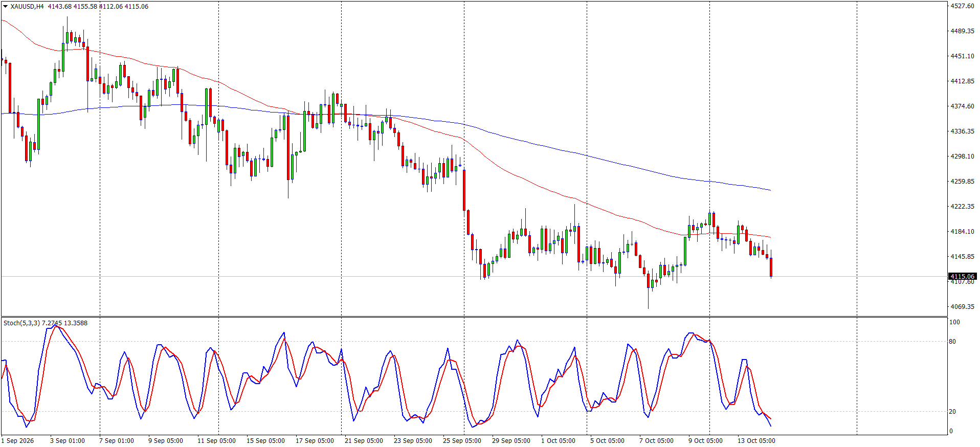This screenshot has width=980, height=447.
Task: Click the 7 Sep 01:00 time label
Action: pyautogui.click(x=117, y=441)
